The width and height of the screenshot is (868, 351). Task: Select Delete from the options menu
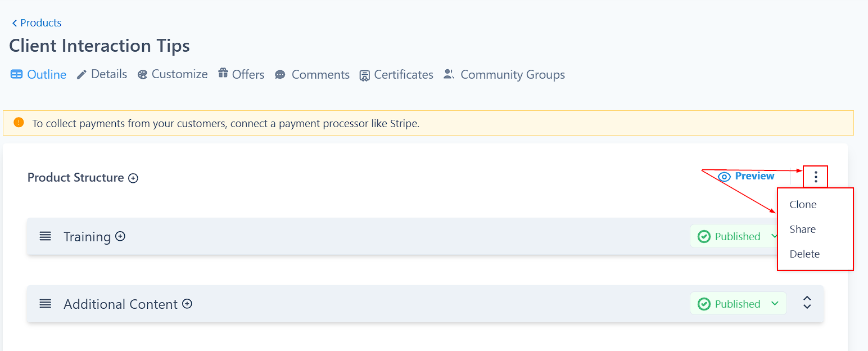(x=804, y=254)
